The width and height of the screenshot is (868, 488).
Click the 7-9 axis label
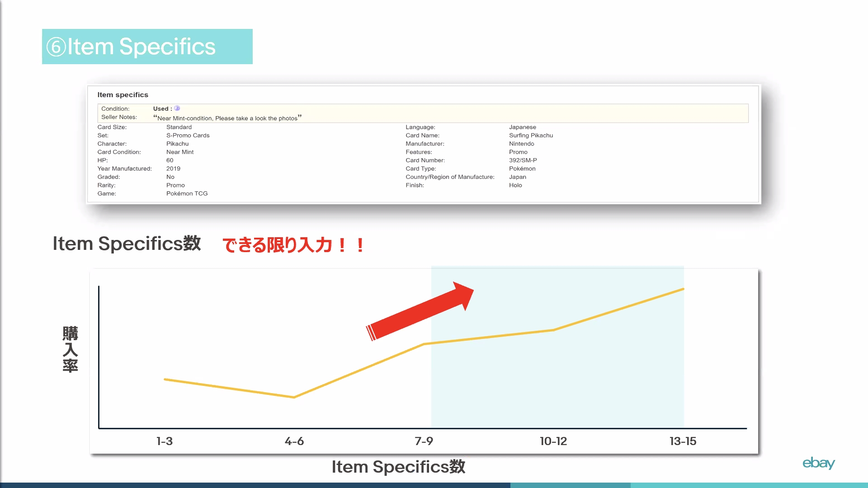pos(424,441)
